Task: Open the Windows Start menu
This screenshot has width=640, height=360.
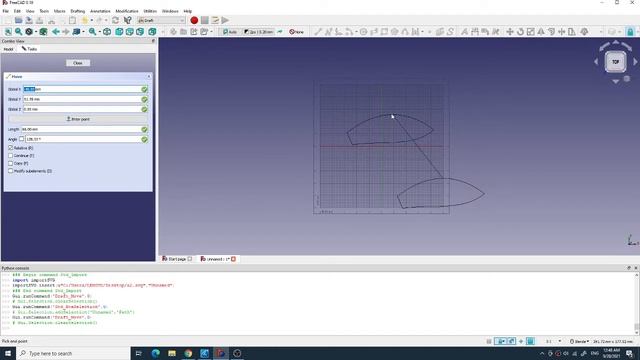Action: pyautogui.click(x=8, y=353)
